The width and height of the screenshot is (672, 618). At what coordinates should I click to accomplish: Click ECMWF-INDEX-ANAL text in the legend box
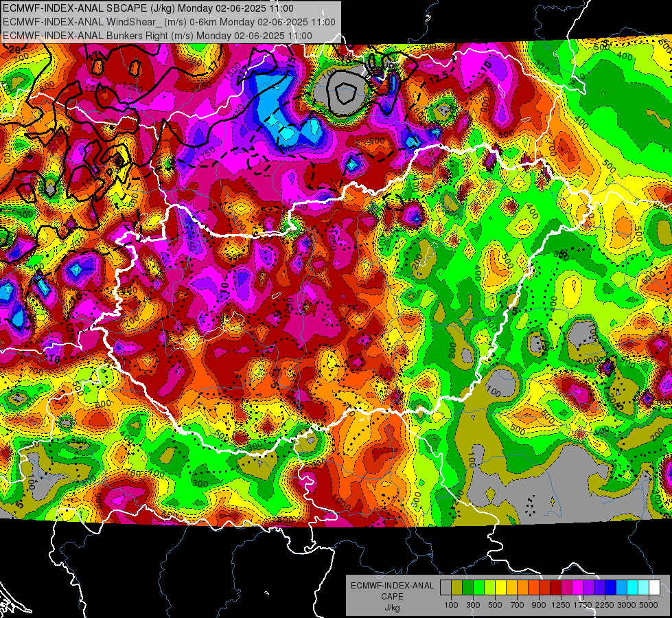392,586
